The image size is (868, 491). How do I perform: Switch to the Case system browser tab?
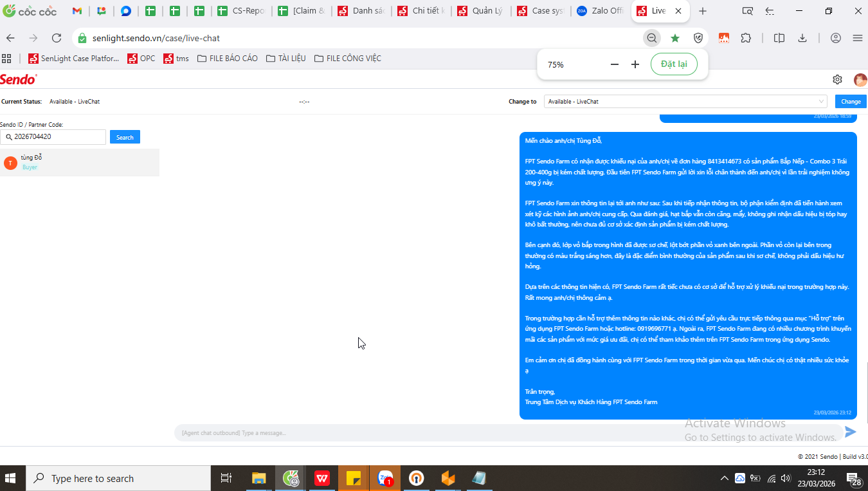(541, 11)
